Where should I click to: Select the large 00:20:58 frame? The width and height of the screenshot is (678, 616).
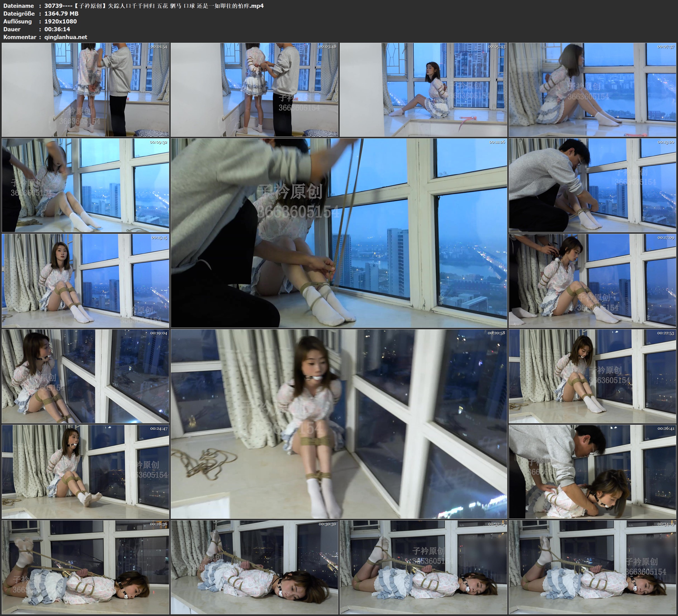point(339,424)
